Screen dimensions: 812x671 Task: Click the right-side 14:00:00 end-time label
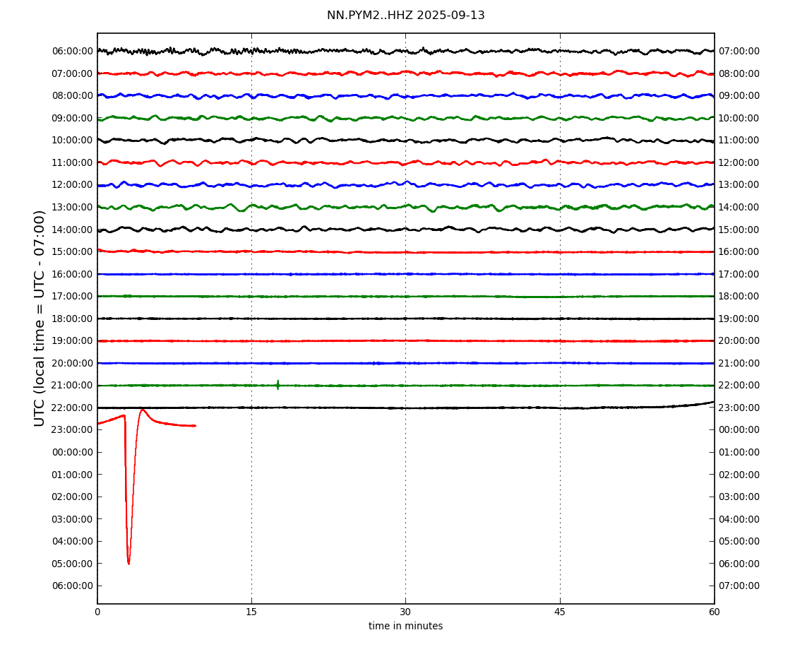(x=739, y=207)
